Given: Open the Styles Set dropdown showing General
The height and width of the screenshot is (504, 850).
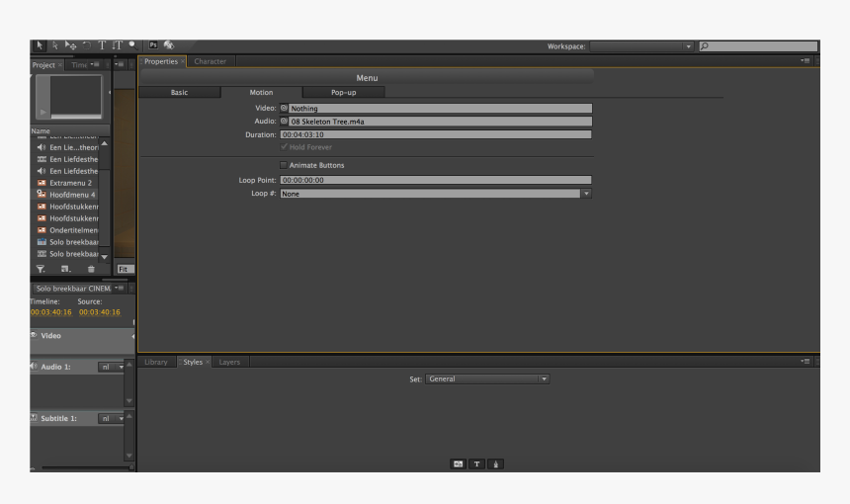Looking at the screenshot, I should coord(543,378).
